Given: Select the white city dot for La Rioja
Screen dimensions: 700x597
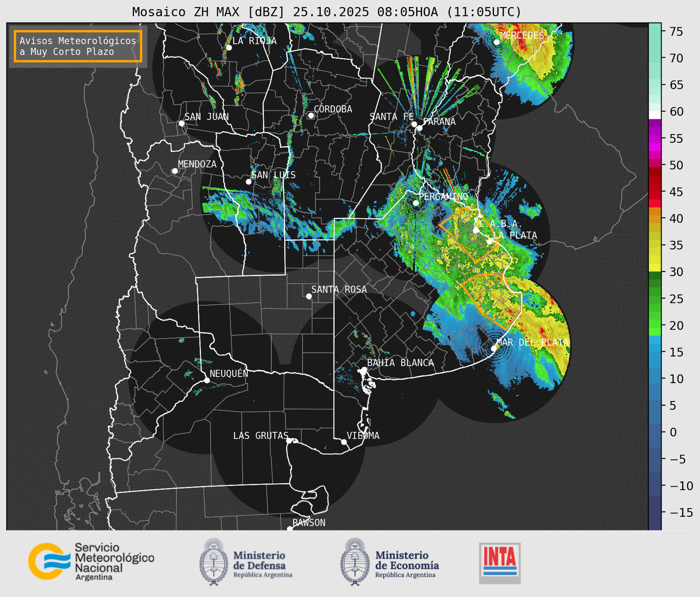Looking at the screenshot, I should click(229, 48).
